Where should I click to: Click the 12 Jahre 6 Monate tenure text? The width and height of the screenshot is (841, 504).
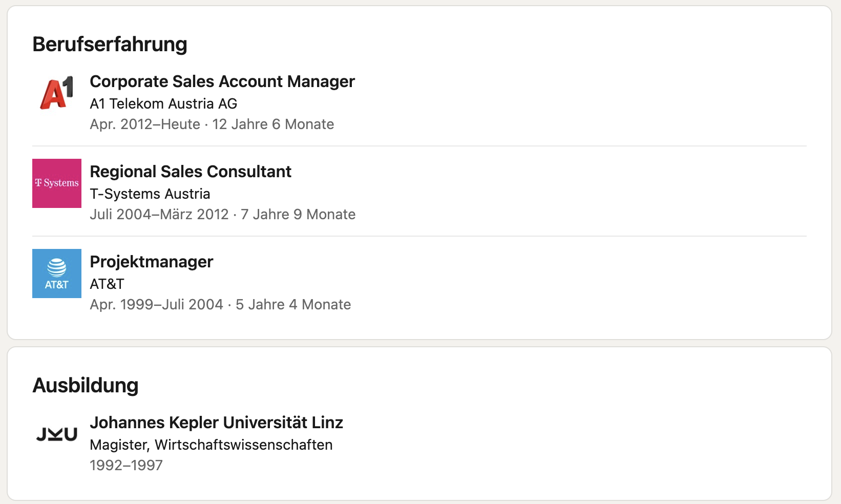tap(273, 124)
